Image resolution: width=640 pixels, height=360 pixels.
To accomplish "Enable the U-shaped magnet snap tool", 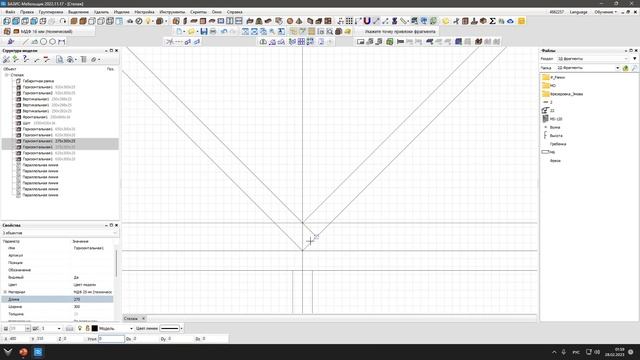I will [x=367, y=21].
